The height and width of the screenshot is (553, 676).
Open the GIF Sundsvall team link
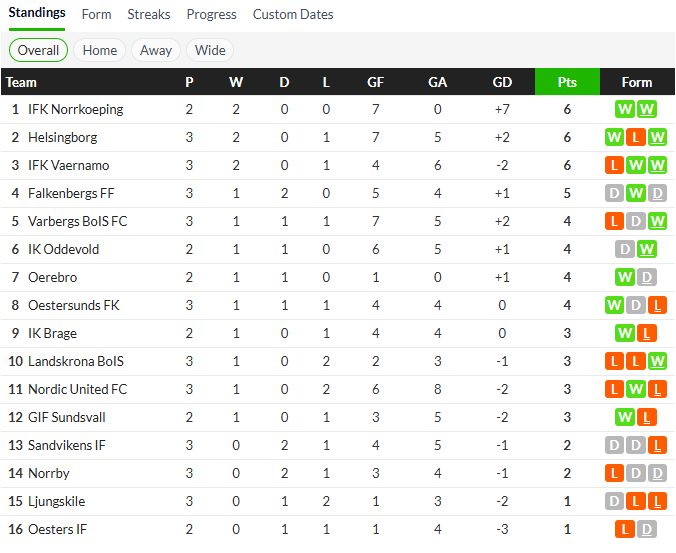tap(67, 417)
